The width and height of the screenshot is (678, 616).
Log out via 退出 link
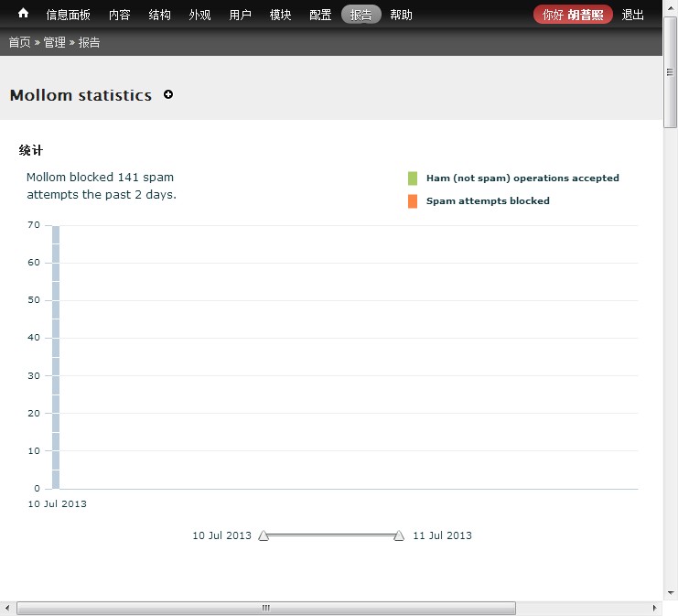click(632, 15)
